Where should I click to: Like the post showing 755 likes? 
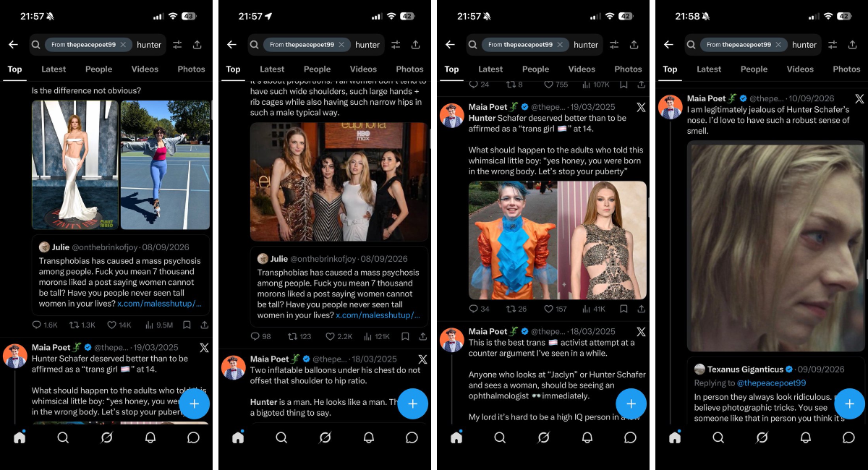click(554, 85)
